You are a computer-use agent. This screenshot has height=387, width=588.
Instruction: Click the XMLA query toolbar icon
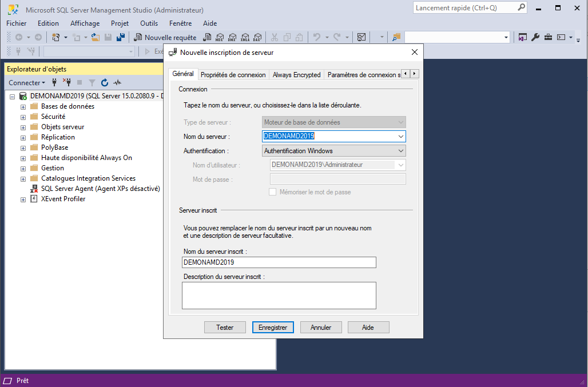click(x=245, y=38)
